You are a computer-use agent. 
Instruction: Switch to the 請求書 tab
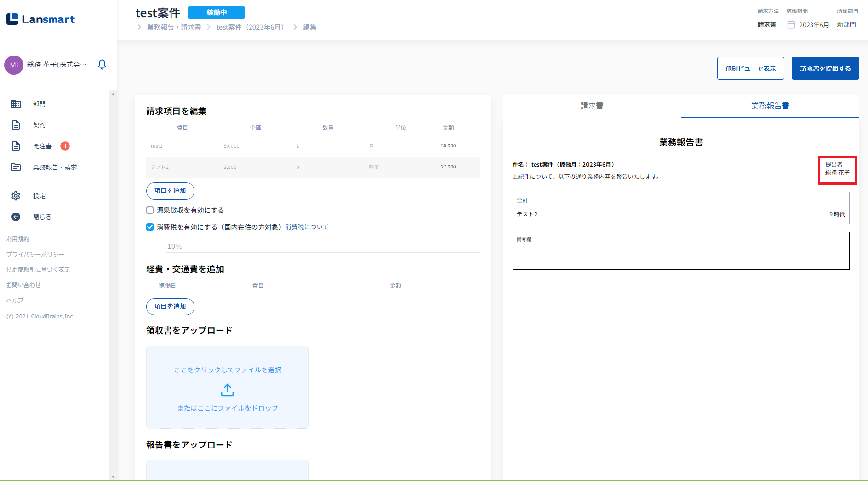tap(592, 106)
